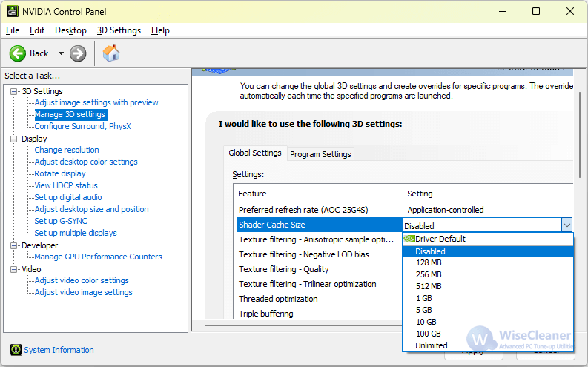Choose 512 MB cache size
The image size is (588, 367).
point(488,286)
